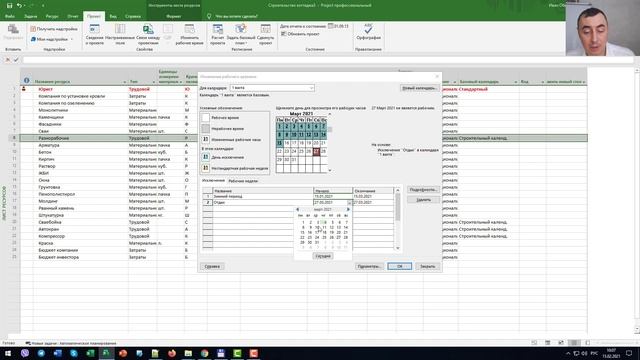This screenshot has height=360, width=640.
Task: Click Сегодня button in date picker
Action: 323,256
